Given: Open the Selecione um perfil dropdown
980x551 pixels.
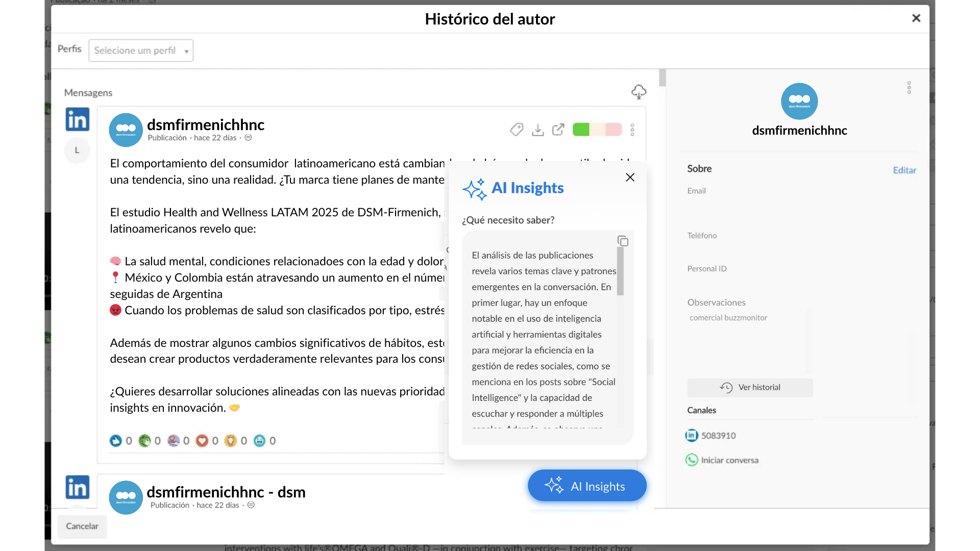Looking at the screenshot, I should (x=141, y=51).
